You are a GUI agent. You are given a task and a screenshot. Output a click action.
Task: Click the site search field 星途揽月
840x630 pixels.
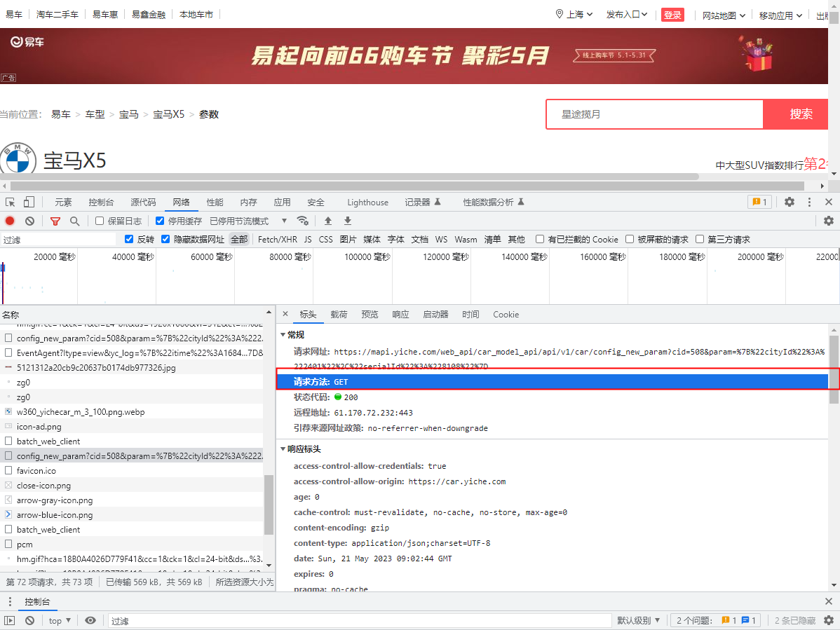click(x=655, y=114)
